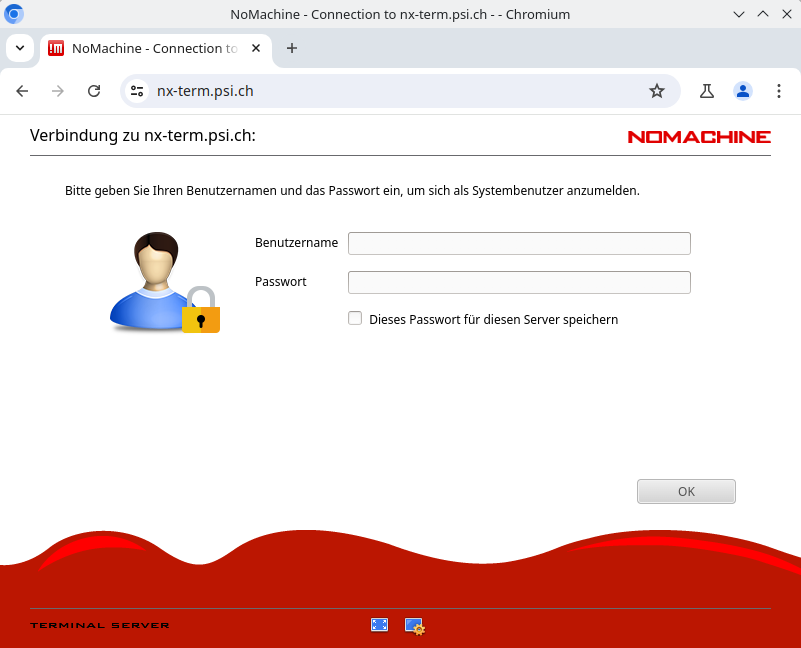Click the NOMACHINE logo
The height and width of the screenshot is (648, 801).
coord(698,137)
